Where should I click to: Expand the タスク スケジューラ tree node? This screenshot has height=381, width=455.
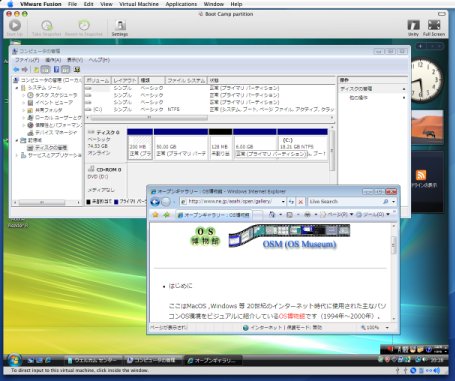(x=24, y=95)
